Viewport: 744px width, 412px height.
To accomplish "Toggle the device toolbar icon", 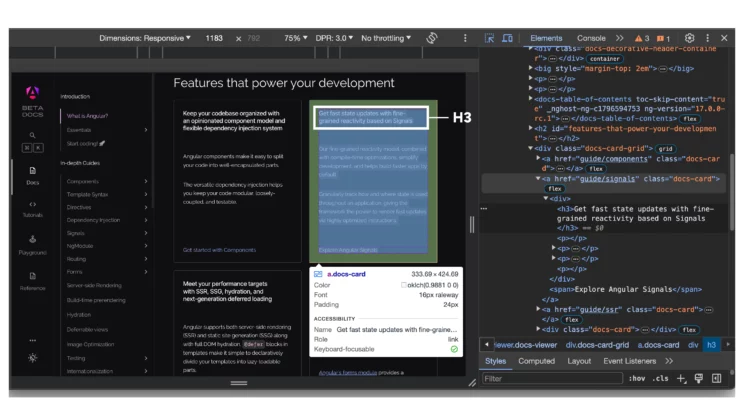I will (507, 38).
